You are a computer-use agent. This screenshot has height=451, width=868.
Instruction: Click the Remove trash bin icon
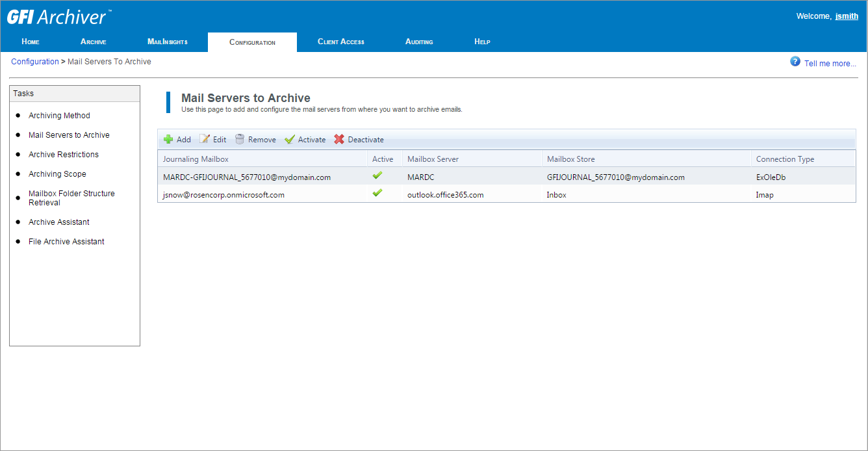pos(240,140)
